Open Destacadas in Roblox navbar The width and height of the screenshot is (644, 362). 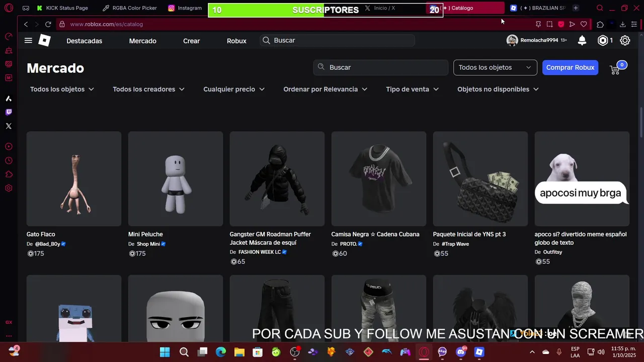point(84,41)
